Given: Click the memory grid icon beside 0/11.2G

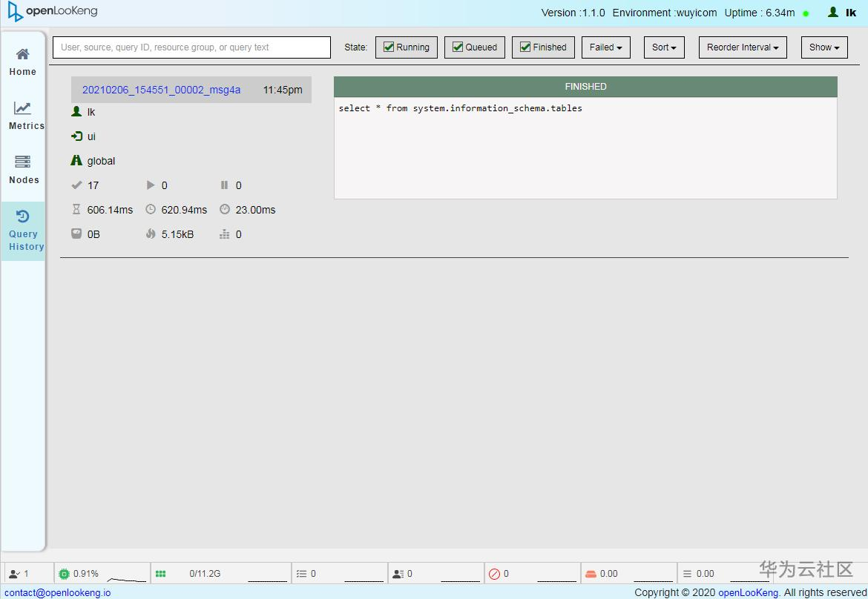Looking at the screenshot, I should pos(160,574).
